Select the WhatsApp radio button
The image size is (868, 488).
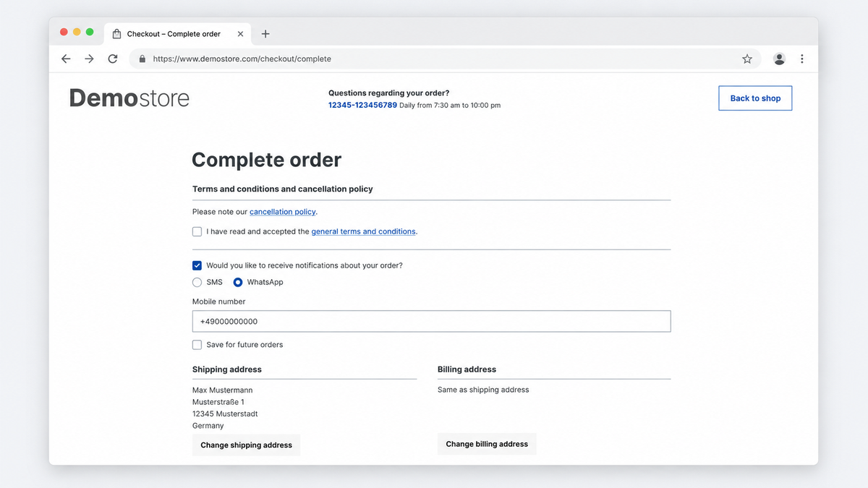[238, 283]
